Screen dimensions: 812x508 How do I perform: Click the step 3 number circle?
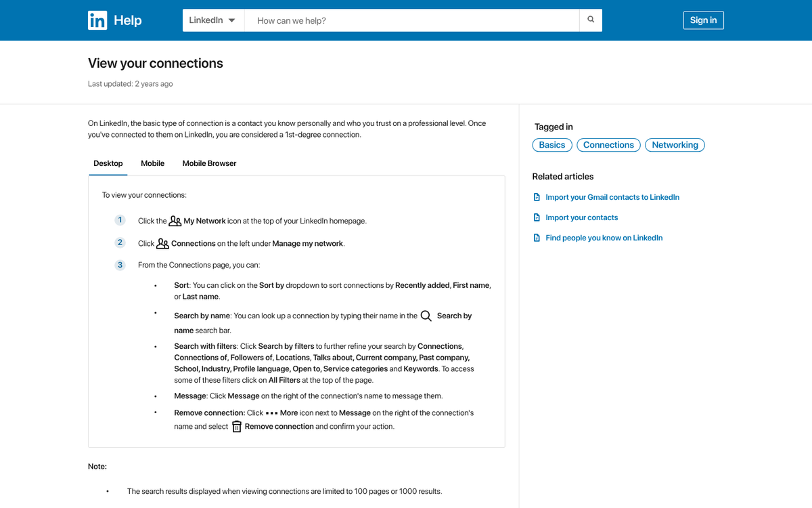[120, 265]
